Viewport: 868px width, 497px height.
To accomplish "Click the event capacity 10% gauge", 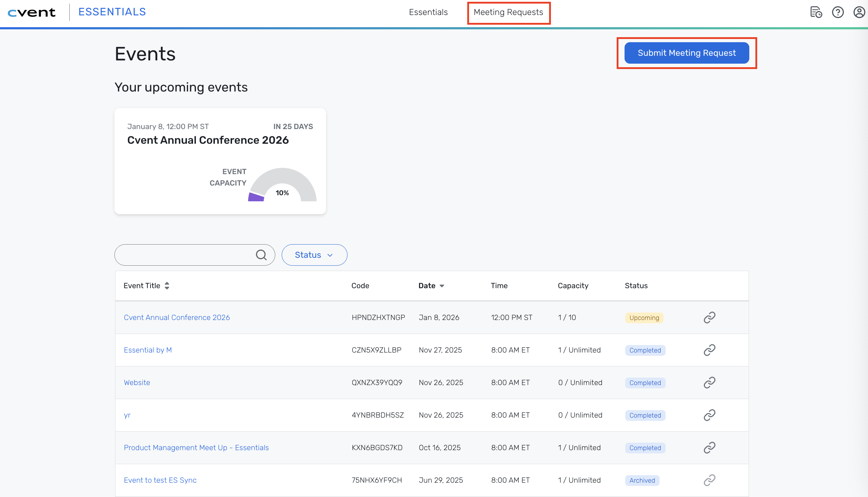I will (x=282, y=187).
